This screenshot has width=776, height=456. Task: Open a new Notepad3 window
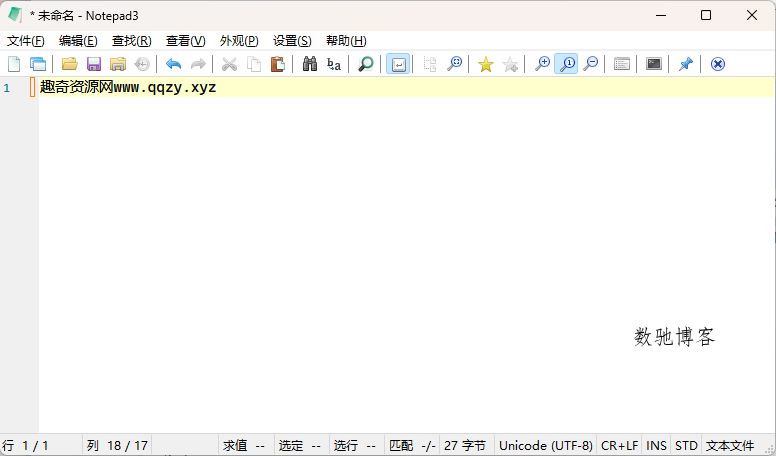(38, 64)
